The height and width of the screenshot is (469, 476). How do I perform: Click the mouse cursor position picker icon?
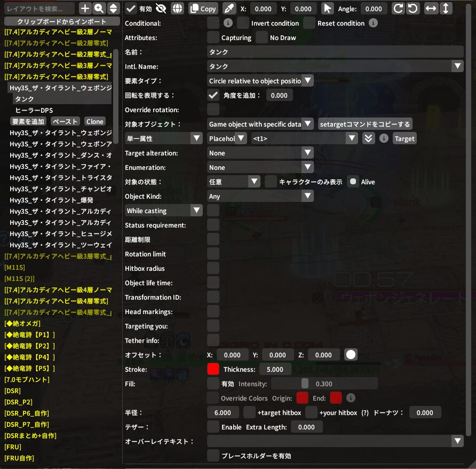point(328,9)
